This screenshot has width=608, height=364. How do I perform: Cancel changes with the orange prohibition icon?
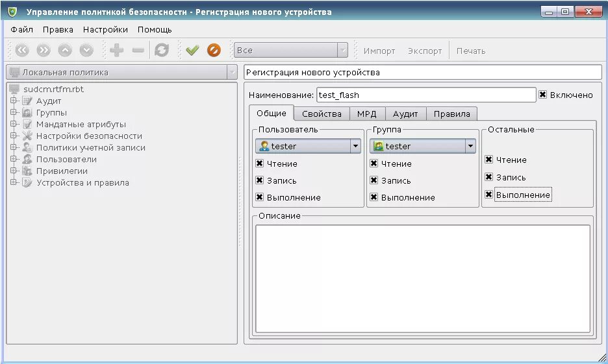click(x=214, y=50)
